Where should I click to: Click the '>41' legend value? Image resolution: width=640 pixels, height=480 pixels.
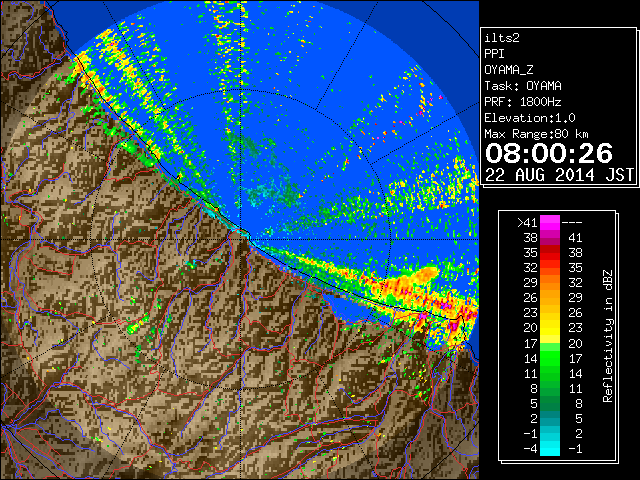(x=527, y=222)
